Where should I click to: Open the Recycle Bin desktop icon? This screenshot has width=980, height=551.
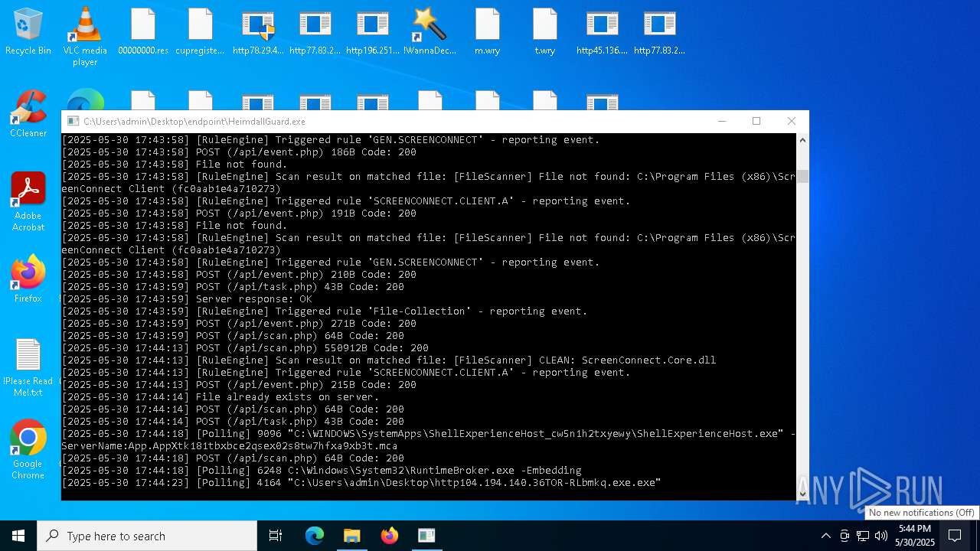(x=28, y=32)
